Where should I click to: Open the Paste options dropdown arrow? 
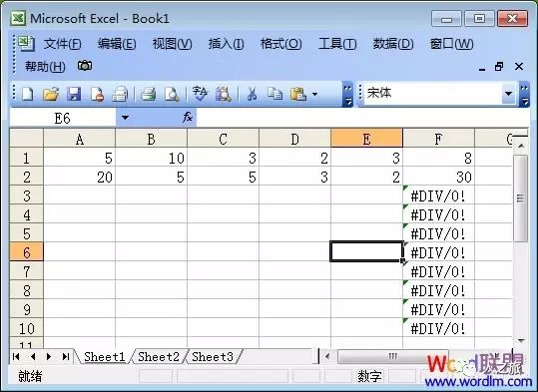pyautogui.click(x=314, y=94)
